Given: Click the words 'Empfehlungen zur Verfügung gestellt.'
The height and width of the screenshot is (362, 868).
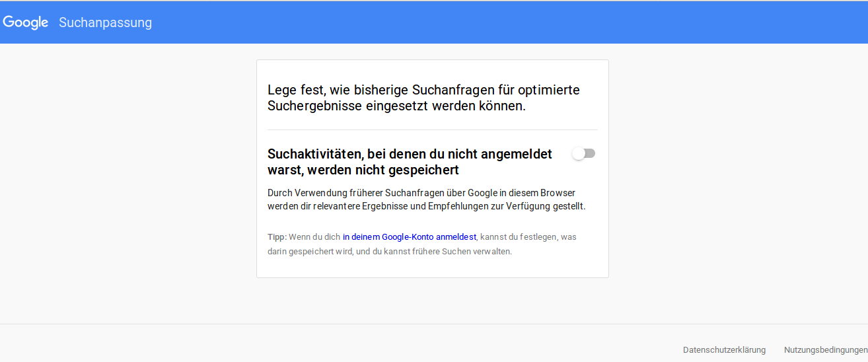Looking at the screenshot, I should tap(508, 206).
